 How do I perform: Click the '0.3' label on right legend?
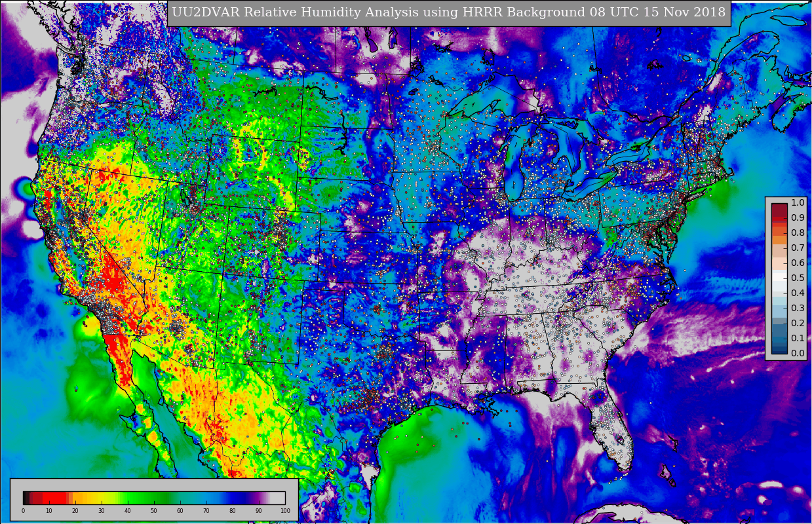(x=798, y=308)
